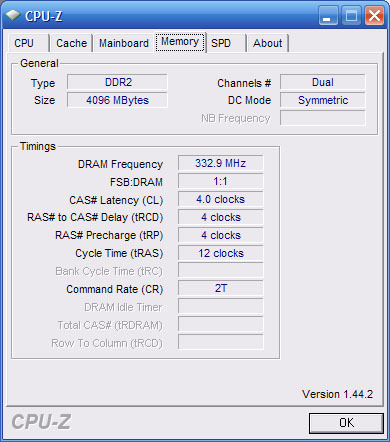Click the empty NB Frequency field
The width and height of the screenshot is (390, 442).
(x=323, y=118)
